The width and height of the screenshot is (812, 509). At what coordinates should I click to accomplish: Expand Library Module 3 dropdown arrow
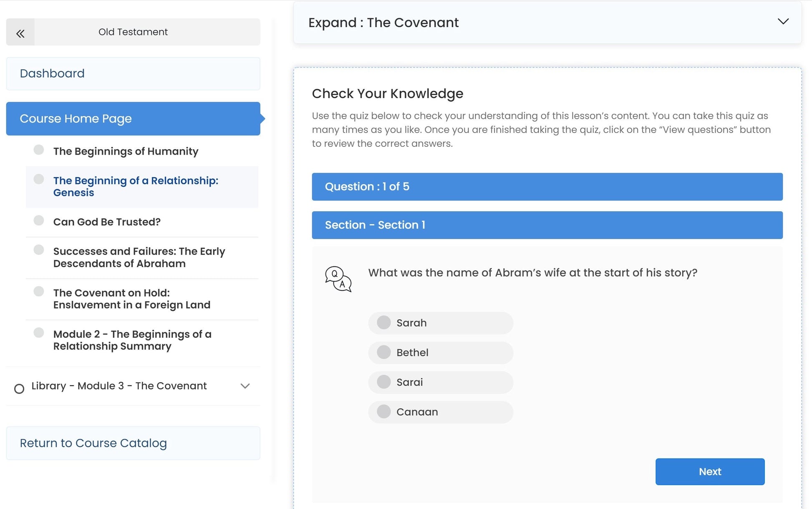(x=245, y=386)
